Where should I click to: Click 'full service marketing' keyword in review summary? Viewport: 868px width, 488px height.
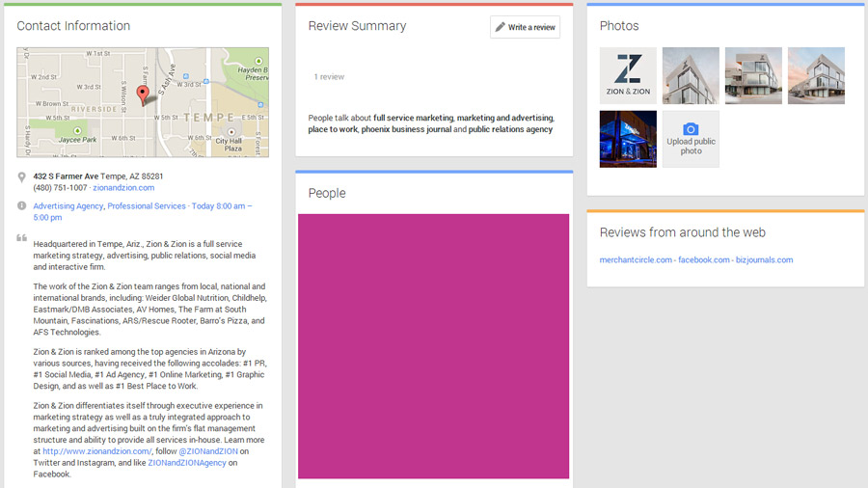tap(414, 118)
